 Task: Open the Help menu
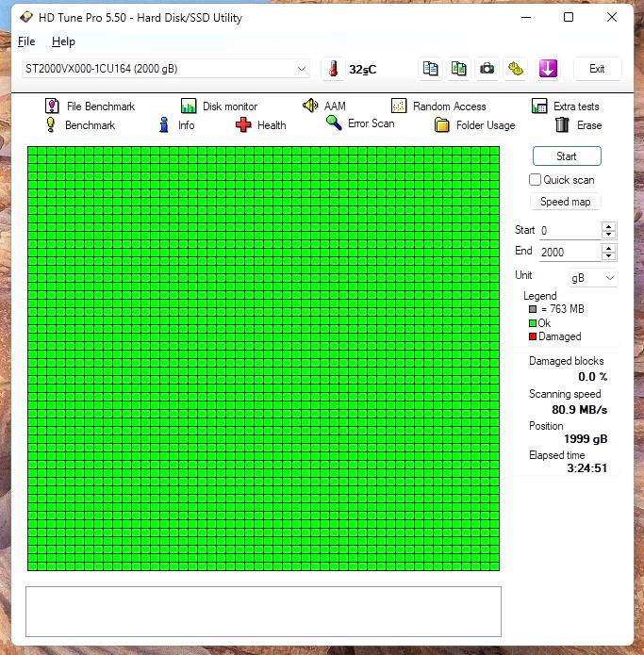pyautogui.click(x=63, y=41)
